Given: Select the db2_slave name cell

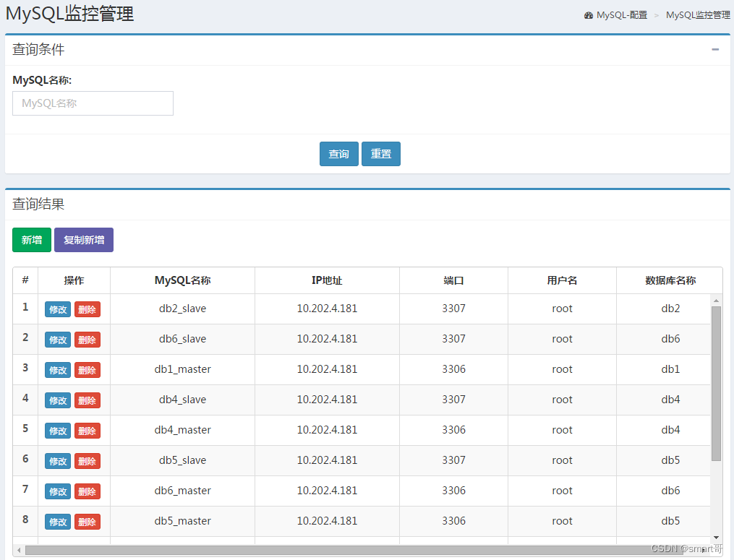Looking at the screenshot, I should 182,309.
